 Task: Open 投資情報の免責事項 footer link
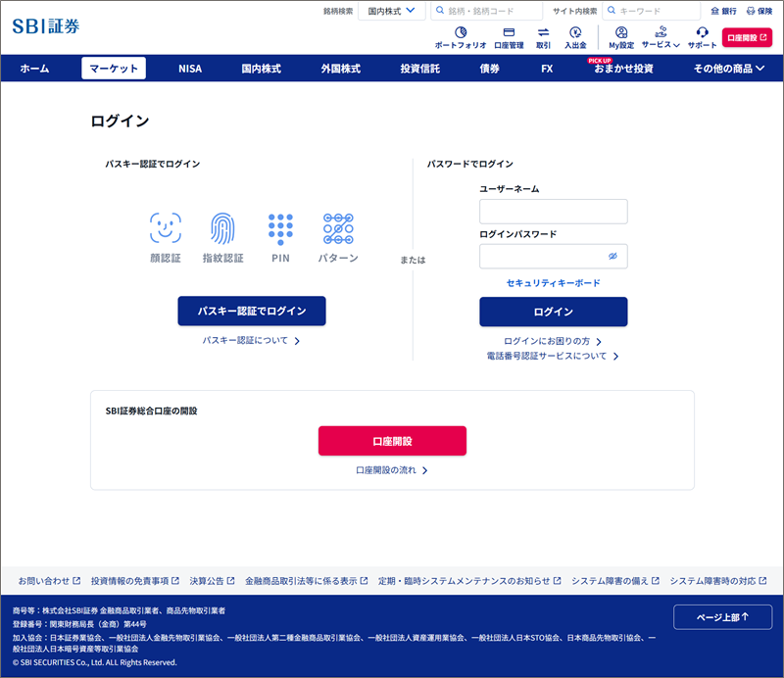click(135, 581)
